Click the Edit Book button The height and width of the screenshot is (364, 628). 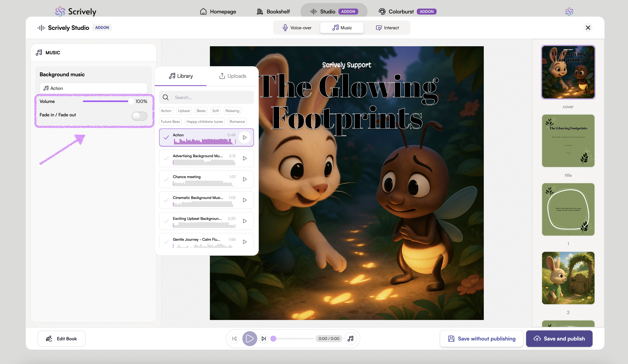(61, 339)
